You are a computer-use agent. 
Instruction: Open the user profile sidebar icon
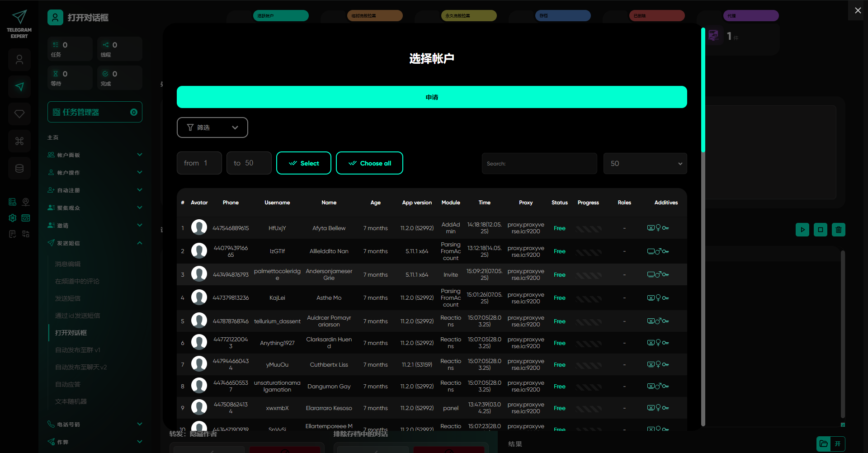[19, 60]
